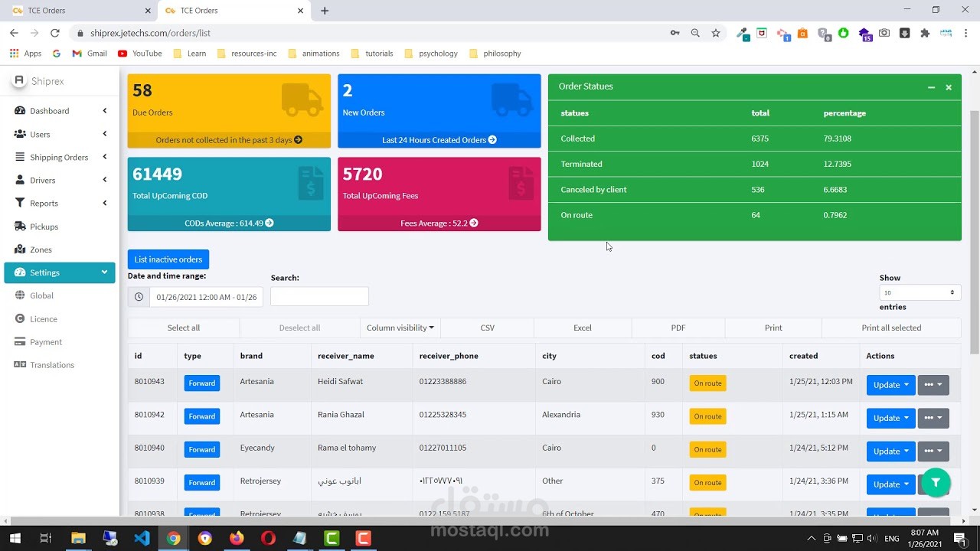Viewport: 980px width, 551px height.
Task: Open the Show entries dropdown
Action: 920,292
